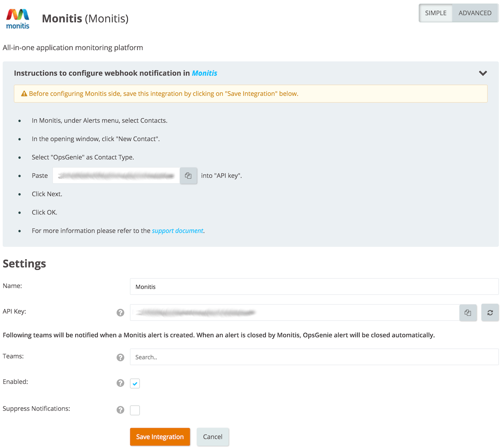The image size is (502, 448).
Task: Click the API Key settings field
Action: (x=294, y=313)
